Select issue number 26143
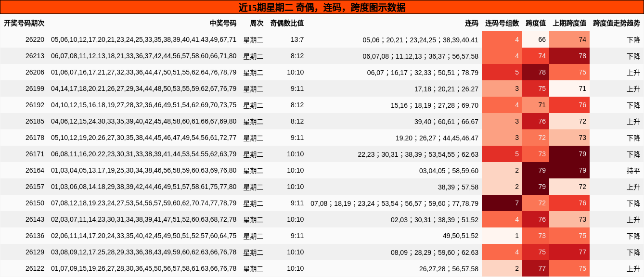Viewport: 644px width, 277px height. pyautogui.click(x=35, y=219)
